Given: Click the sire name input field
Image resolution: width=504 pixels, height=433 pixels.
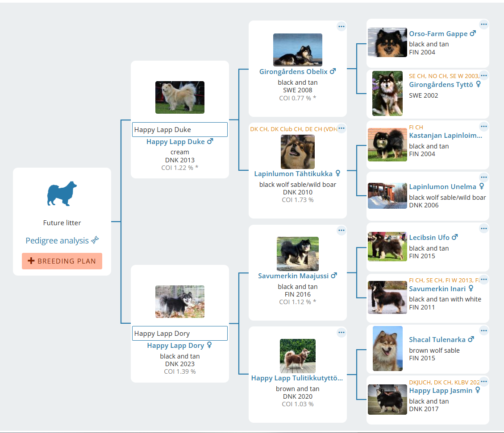Looking at the screenshot, I should pos(180,130).
